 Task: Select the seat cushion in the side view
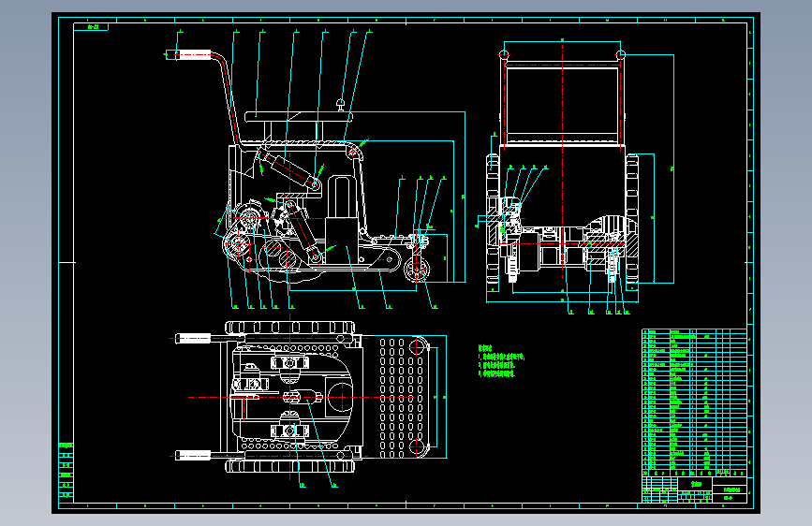(298, 118)
